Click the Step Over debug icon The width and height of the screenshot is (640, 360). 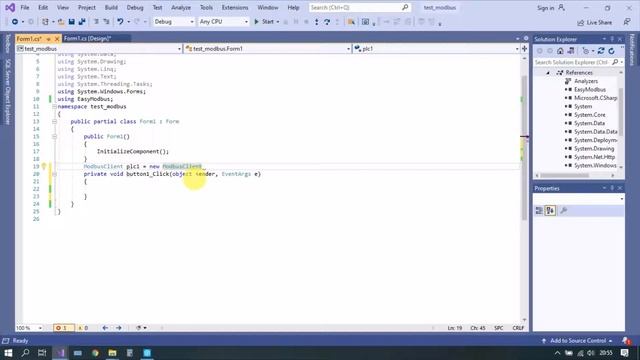click(327, 22)
